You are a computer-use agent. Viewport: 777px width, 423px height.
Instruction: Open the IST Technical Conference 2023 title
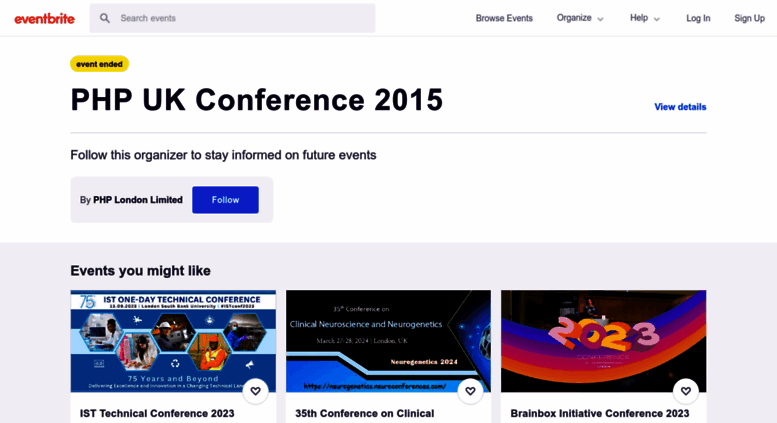[x=157, y=414]
